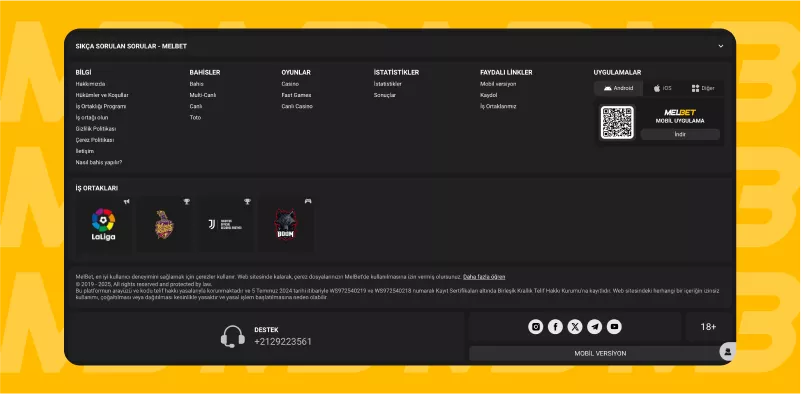This screenshot has height=394, width=801.
Task: Open the YouTube social icon
Action: [x=614, y=327]
